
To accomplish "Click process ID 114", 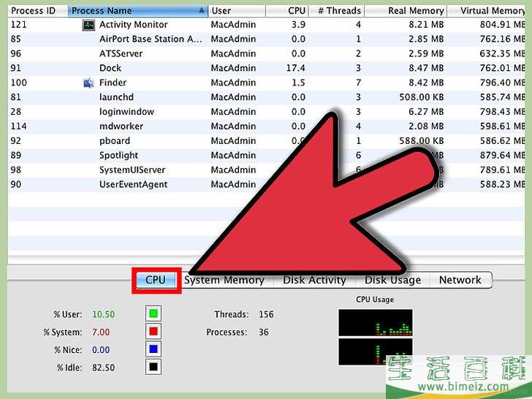I will (19, 126).
